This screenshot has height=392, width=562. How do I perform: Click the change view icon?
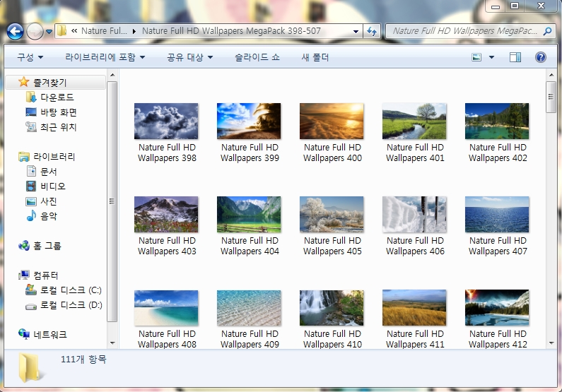[477, 57]
